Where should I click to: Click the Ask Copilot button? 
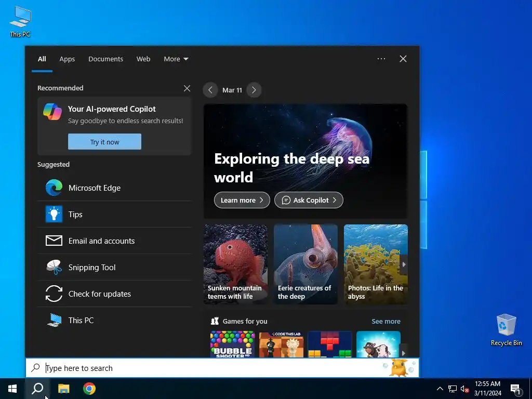309,200
